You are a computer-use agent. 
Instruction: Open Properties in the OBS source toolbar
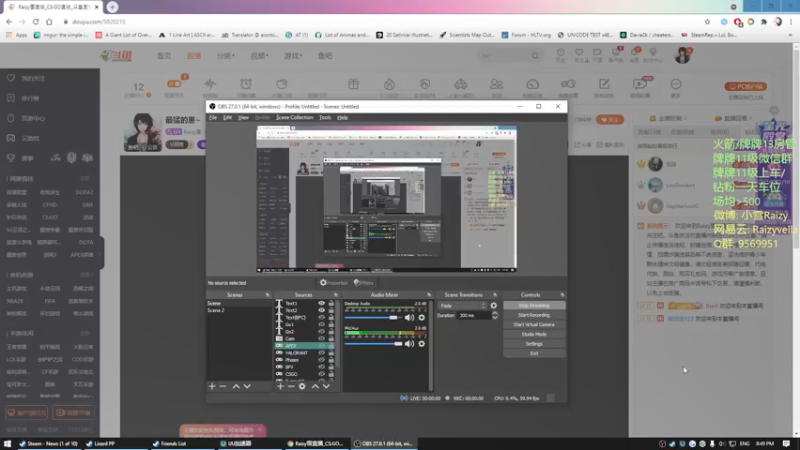point(334,283)
